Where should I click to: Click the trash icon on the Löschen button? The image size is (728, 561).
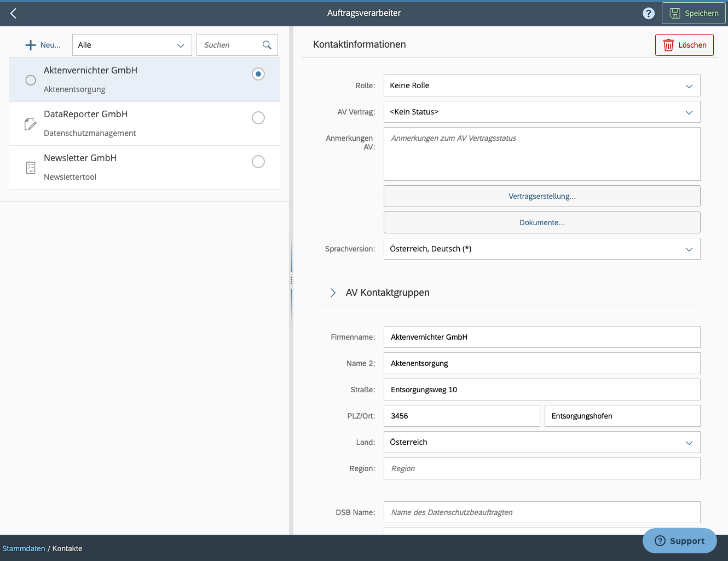click(668, 45)
